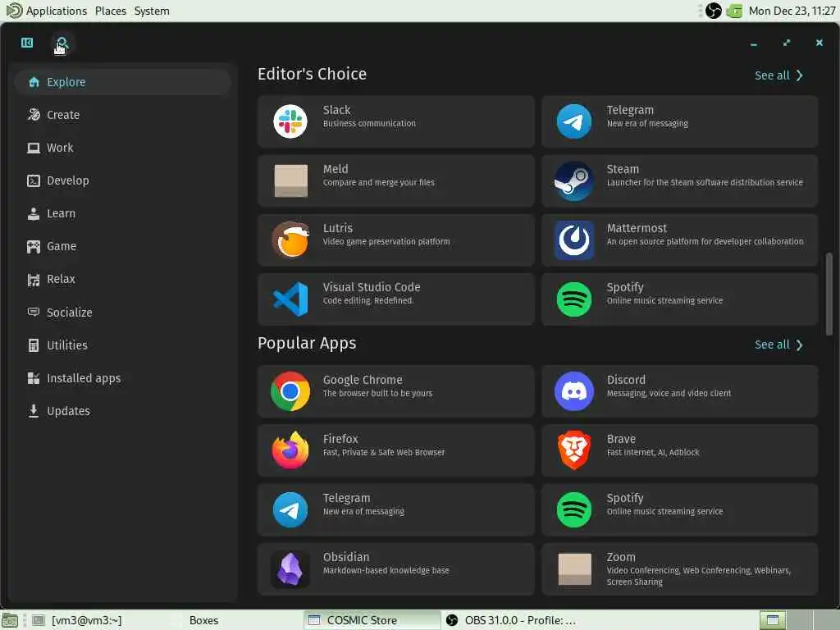Click the 'Editor's Choice' heading

312,74
